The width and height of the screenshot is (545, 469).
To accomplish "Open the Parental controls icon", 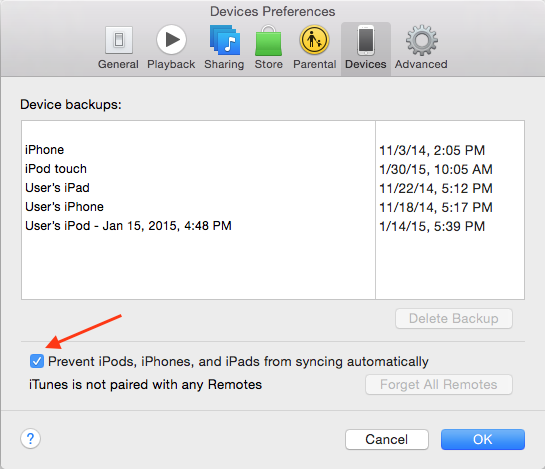I will coord(314,40).
